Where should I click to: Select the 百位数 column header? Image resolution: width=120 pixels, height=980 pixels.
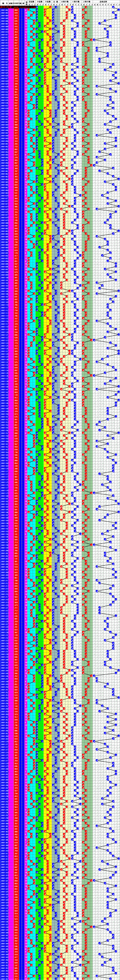32,2
